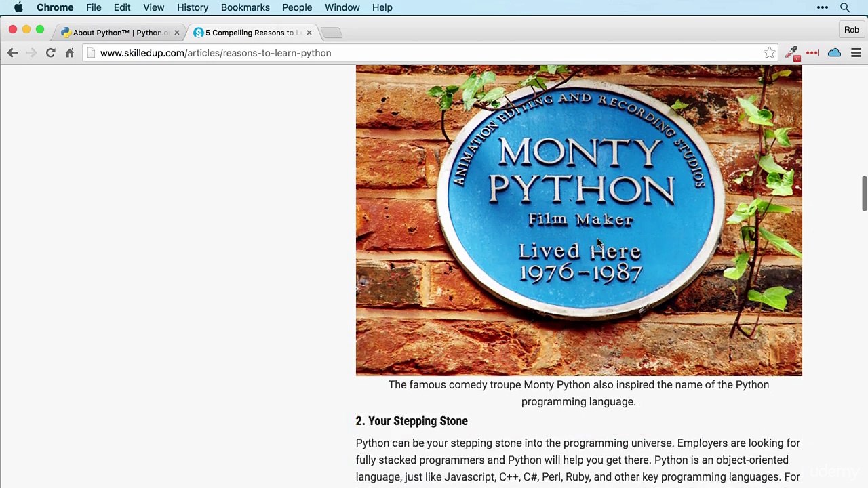
Task: Click the Home button icon
Action: (x=69, y=53)
